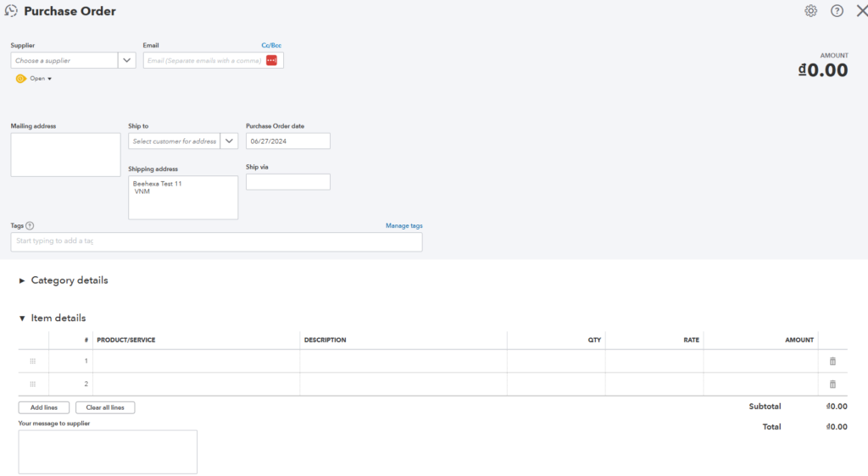
Task: Open the Supplier dropdown arrow
Action: tap(127, 60)
